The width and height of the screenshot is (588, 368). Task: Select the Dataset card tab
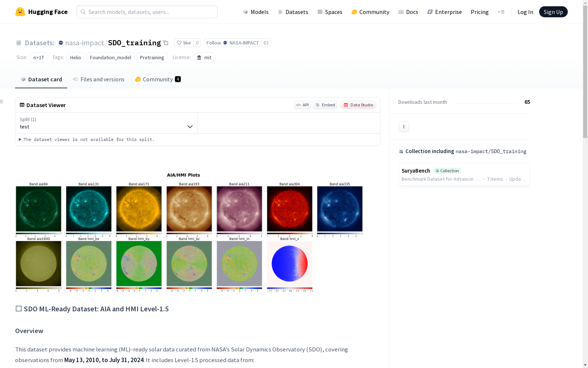41,79
